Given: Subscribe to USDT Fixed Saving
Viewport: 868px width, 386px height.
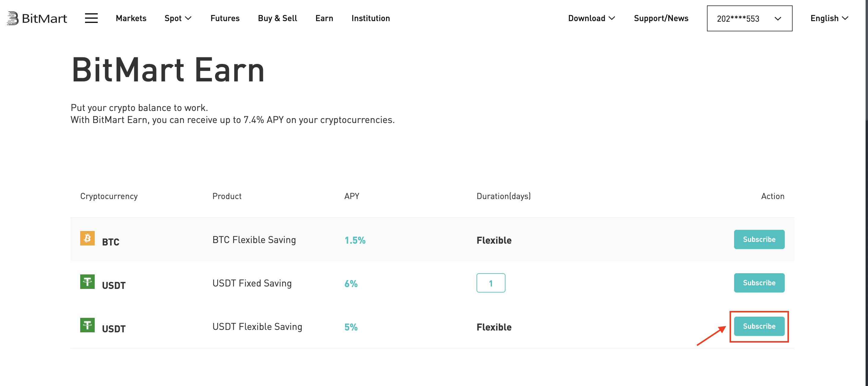Looking at the screenshot, I should pos(759,283).
